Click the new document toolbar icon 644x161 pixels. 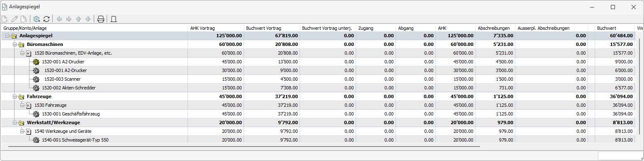coord(5,19)
